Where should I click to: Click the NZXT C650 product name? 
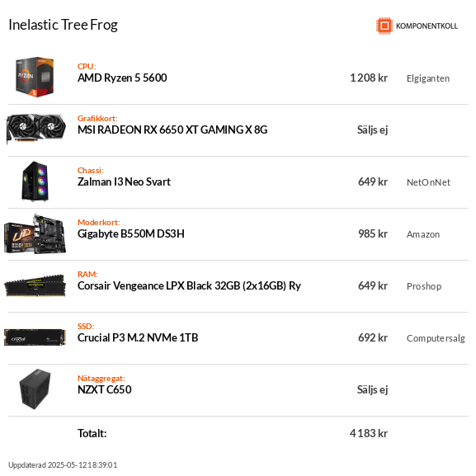point(105,389)
